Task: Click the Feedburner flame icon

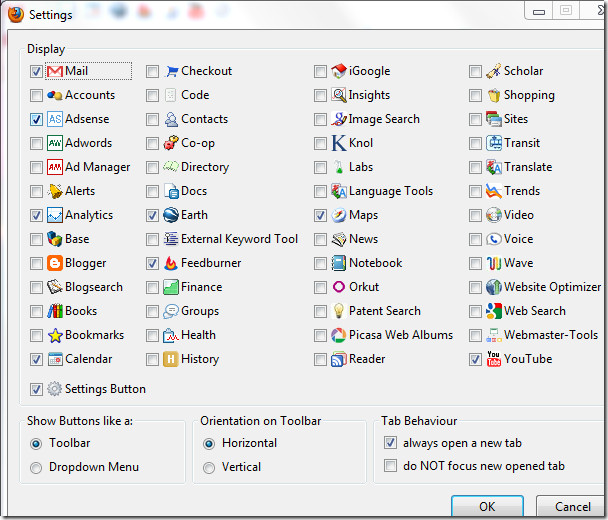Action: (171, 263)
